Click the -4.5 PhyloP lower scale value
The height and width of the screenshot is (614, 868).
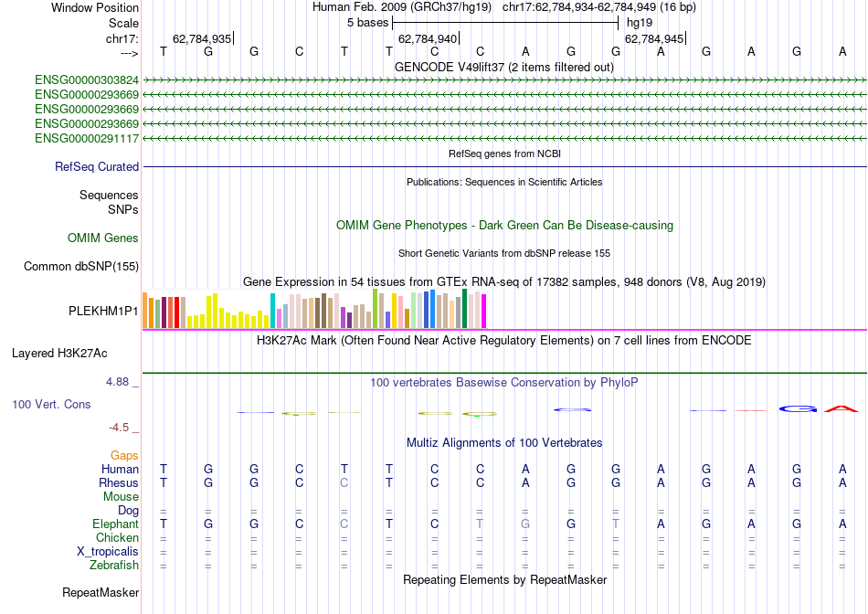tap(119, 428)
